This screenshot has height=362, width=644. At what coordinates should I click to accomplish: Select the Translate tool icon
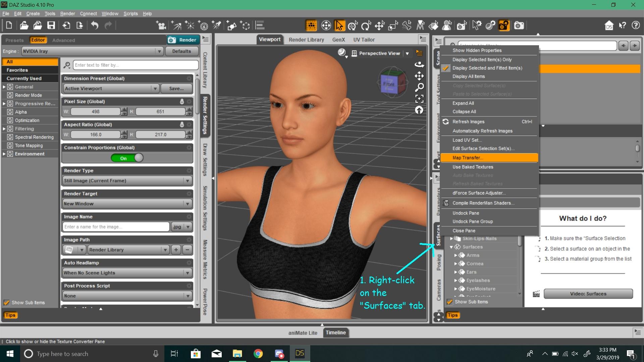coord(379,25)
